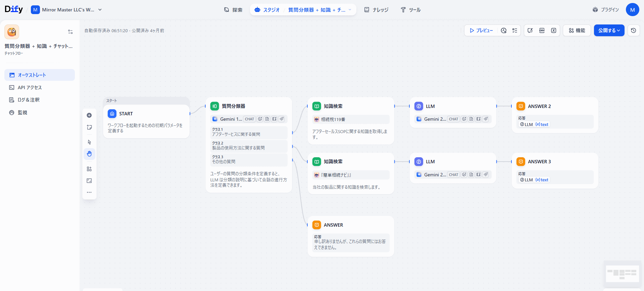Screen dimensions: 644x291
Task: Click the 機能 features button
Action: (577, 31)
